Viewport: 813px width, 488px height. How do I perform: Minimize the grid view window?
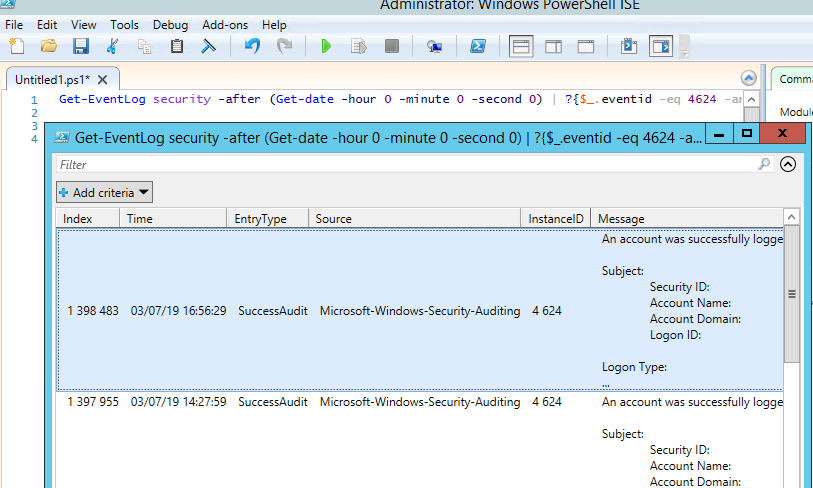pos(719,134)
